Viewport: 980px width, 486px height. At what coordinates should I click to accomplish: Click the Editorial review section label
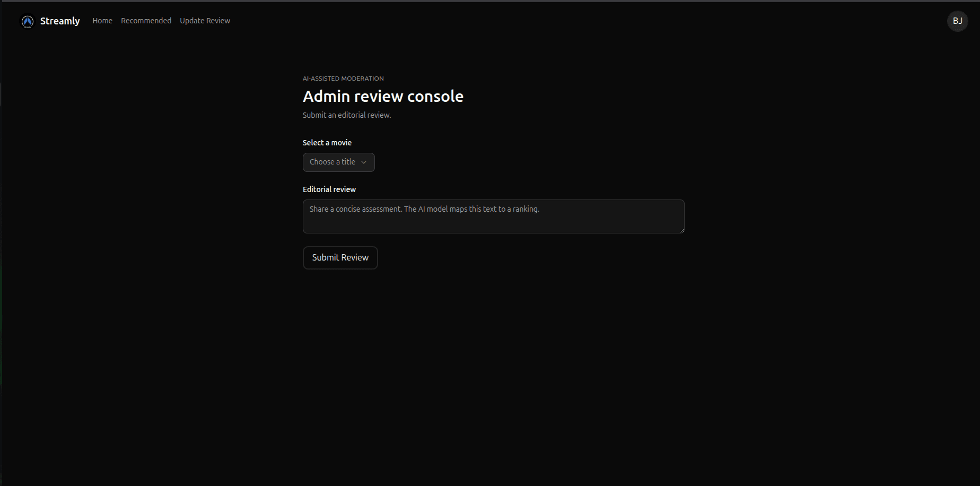[x=329, y=189]
